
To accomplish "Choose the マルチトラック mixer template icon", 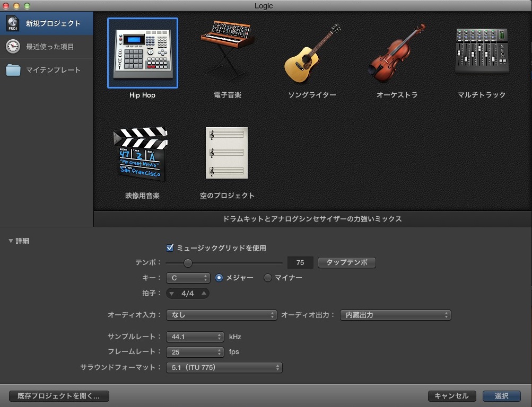I will (x=482, y=51).
